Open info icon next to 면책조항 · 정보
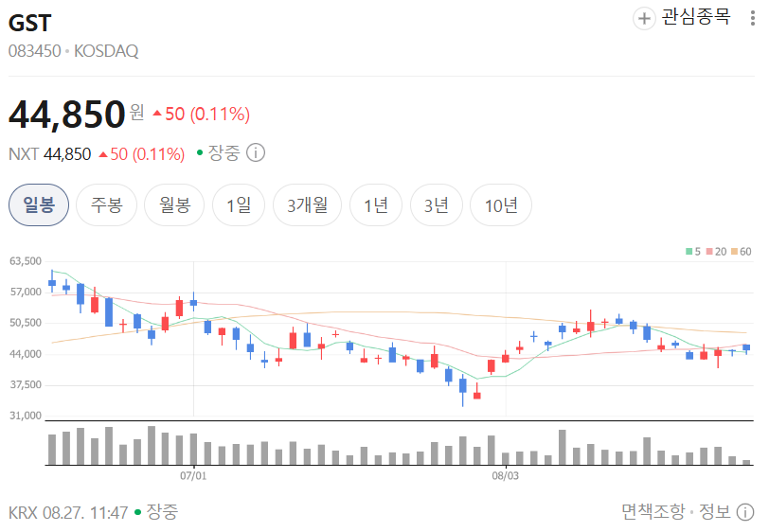 pos(745,512)
